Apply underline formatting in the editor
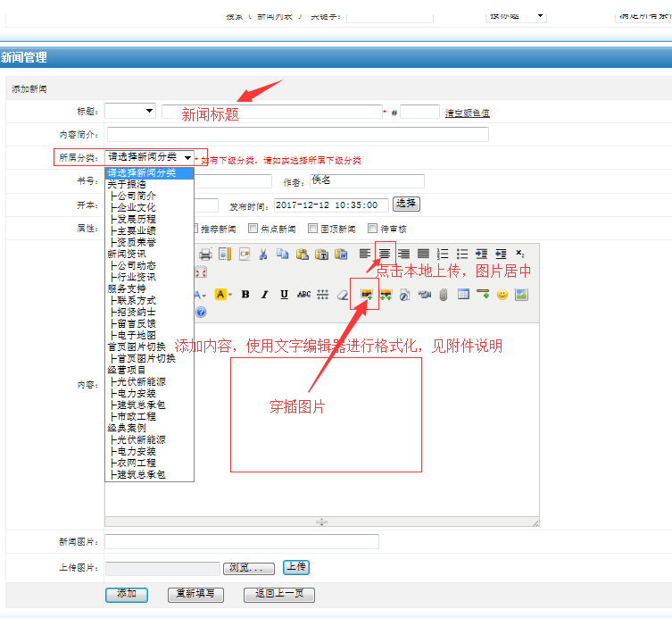 284,295
